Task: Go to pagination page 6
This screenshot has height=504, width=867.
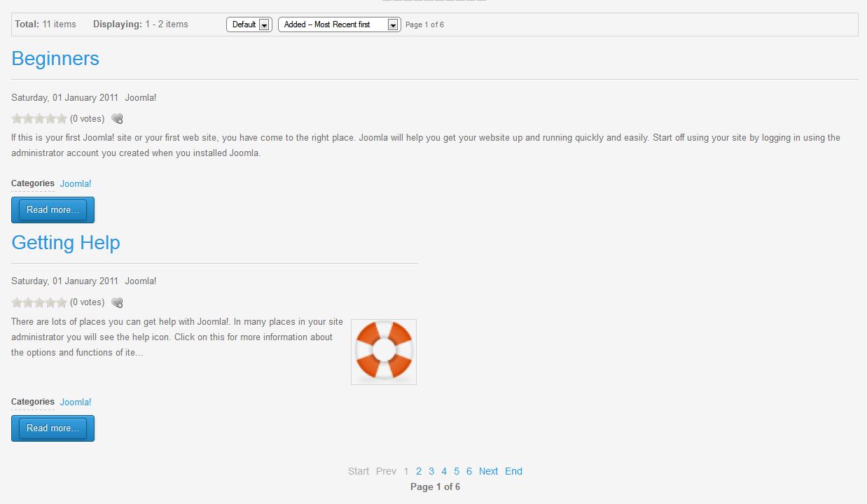Action: pyautogui.click(x=469, y=471)
